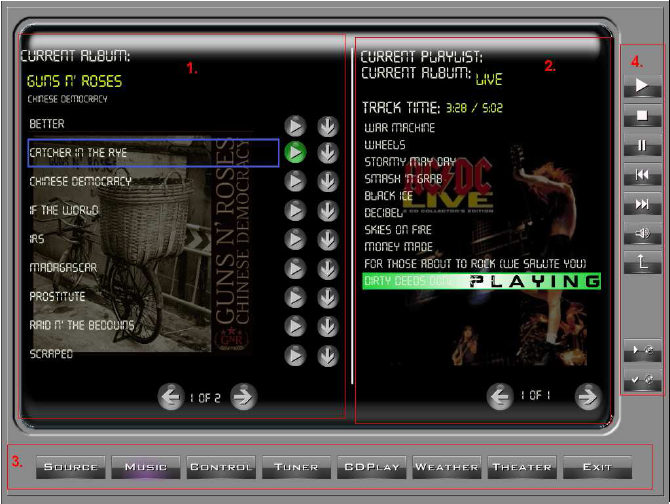670x504 pixels.
Task: Open the Control section
Action: (x=221, y=467)
